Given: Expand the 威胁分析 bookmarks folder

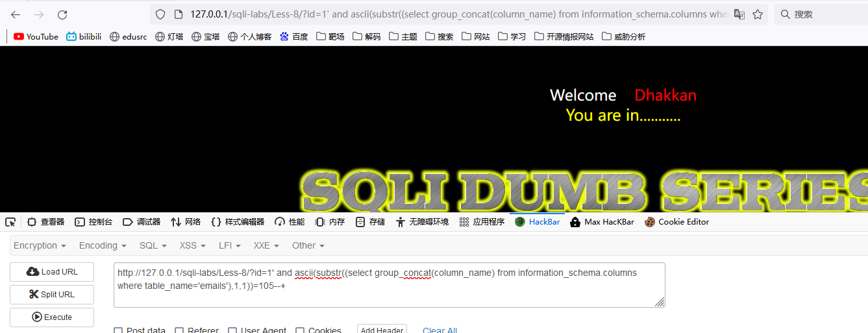Looking at the screenshot, I should pyautogui.click(x=623, y=37).
